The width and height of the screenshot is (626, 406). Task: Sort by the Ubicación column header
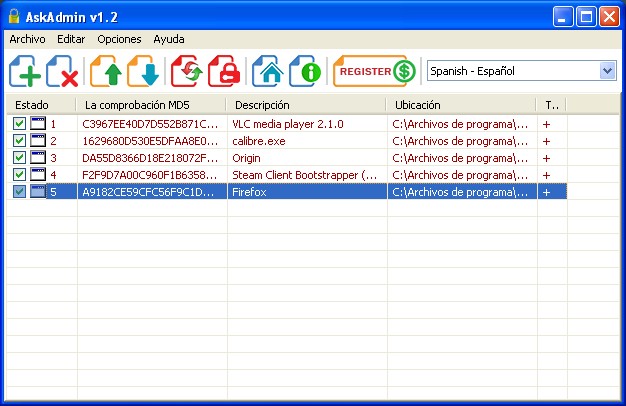(461, 105)
